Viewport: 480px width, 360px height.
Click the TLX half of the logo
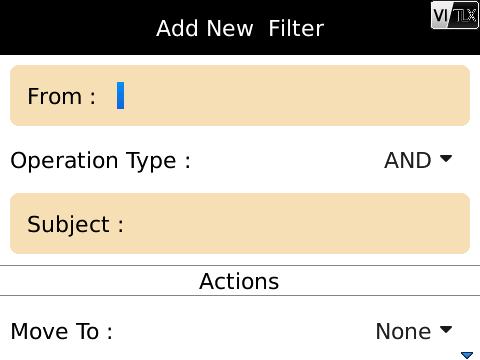pos(466,15)
